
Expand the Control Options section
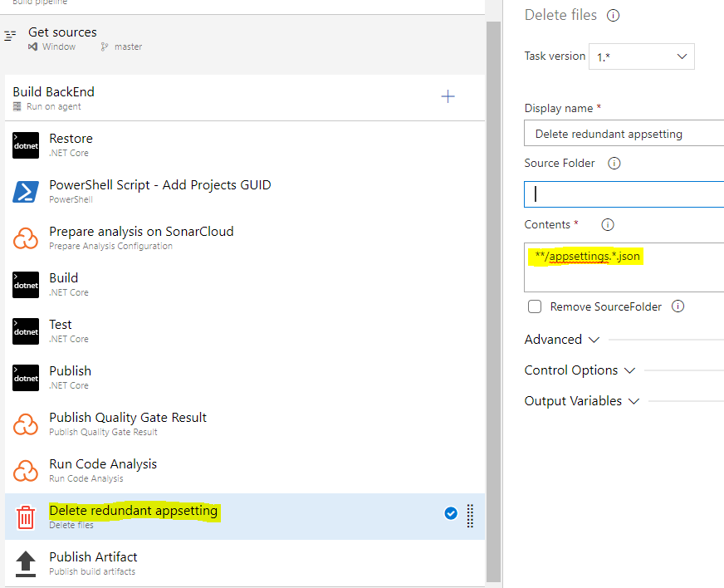pos(580,370)
